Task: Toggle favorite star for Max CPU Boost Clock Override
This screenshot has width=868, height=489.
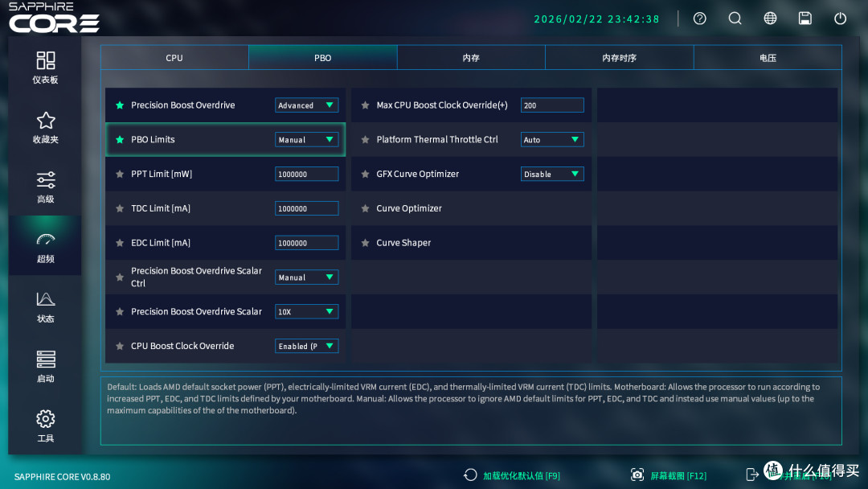Action: [x=366, y=105]
